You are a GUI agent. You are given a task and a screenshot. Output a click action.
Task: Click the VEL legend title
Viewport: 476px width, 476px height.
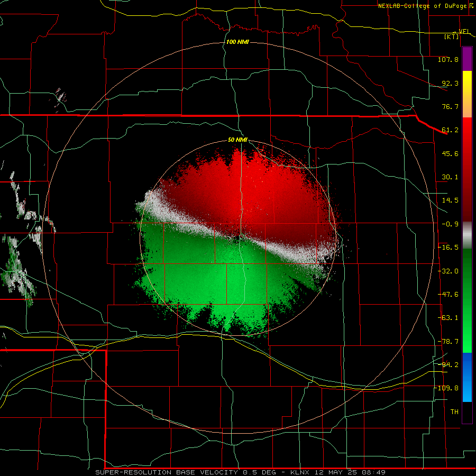(x=464, y=31)
